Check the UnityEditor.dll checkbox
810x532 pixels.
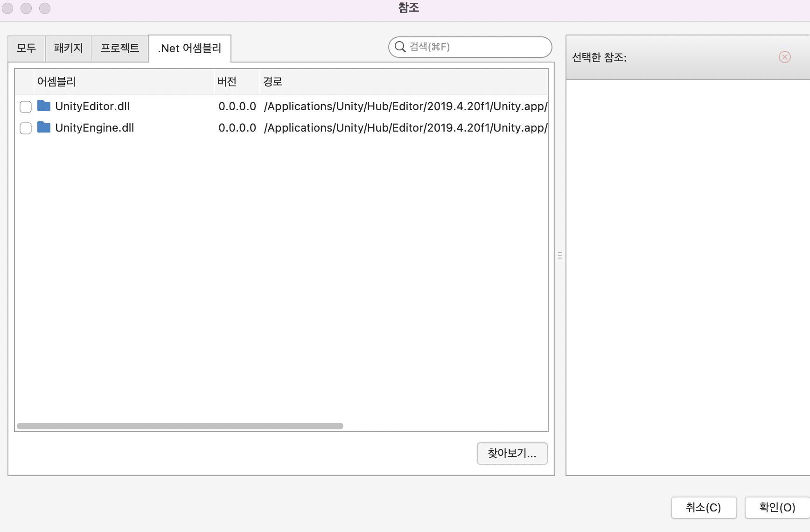(26, 107)
